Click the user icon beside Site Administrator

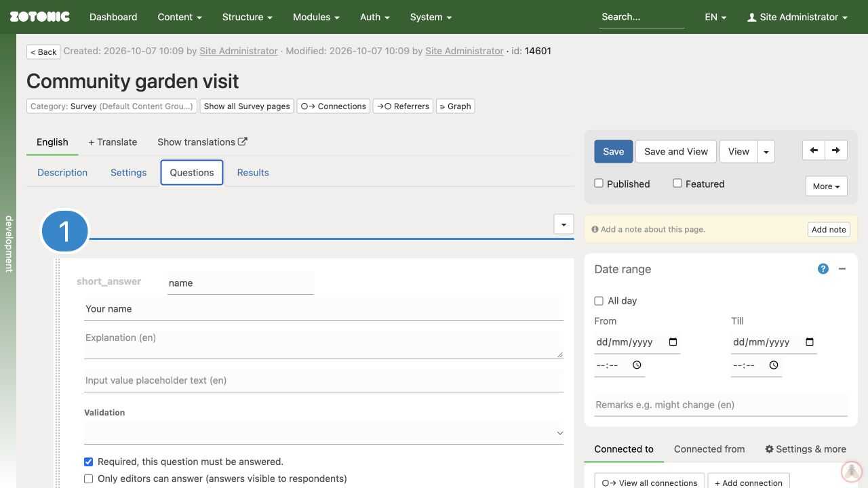(x=751, y=18)
